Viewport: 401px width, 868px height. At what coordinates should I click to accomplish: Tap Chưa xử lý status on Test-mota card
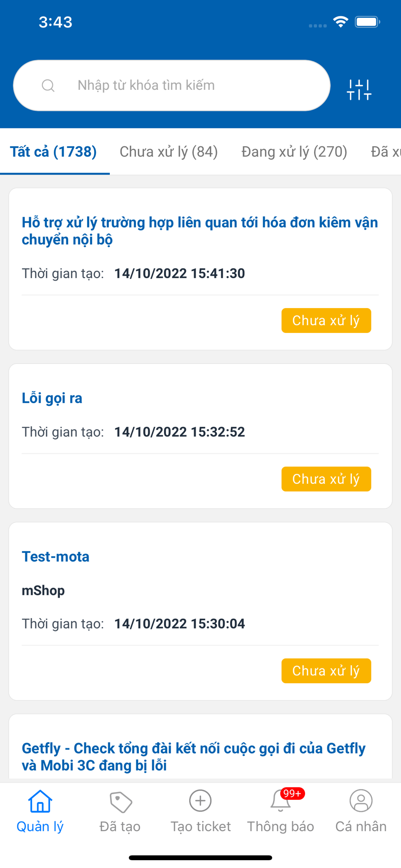326,671
